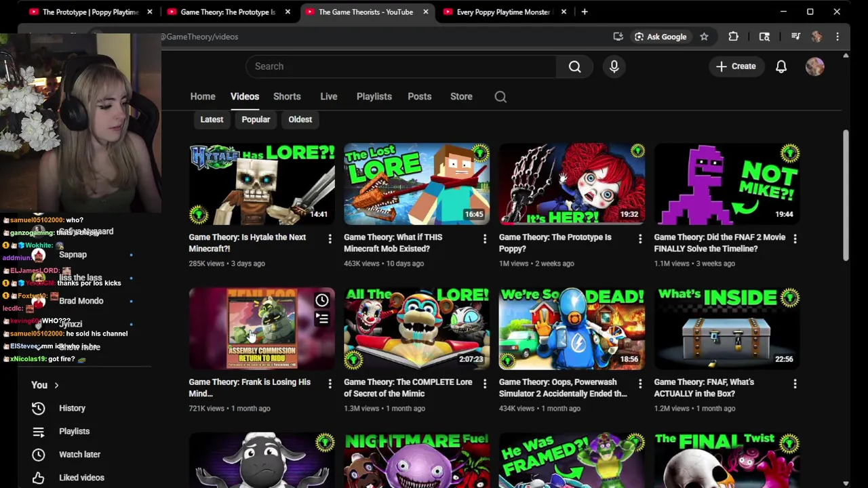Click the 1.3M views 1 month ago text
Viewport: 868px width, 488px height.
384,409
